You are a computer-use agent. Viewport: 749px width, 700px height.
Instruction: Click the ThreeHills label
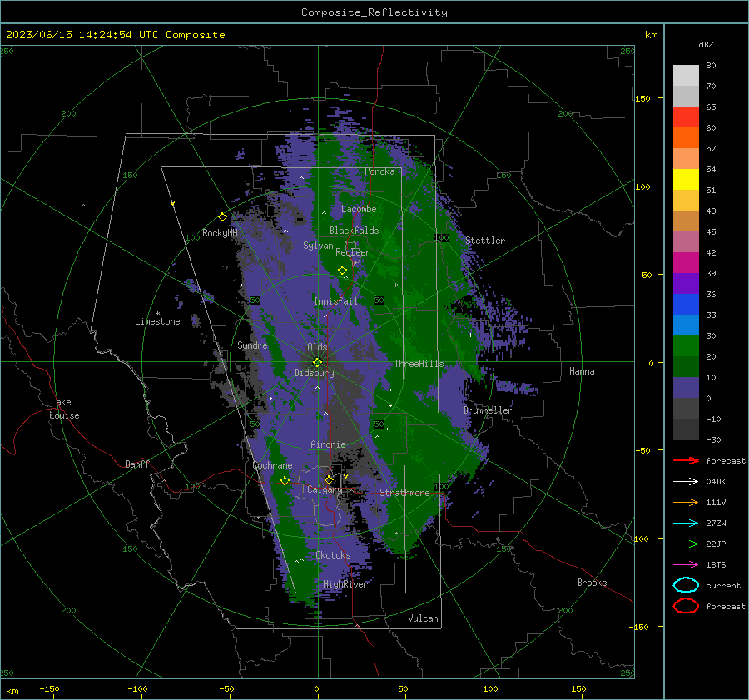419,364
